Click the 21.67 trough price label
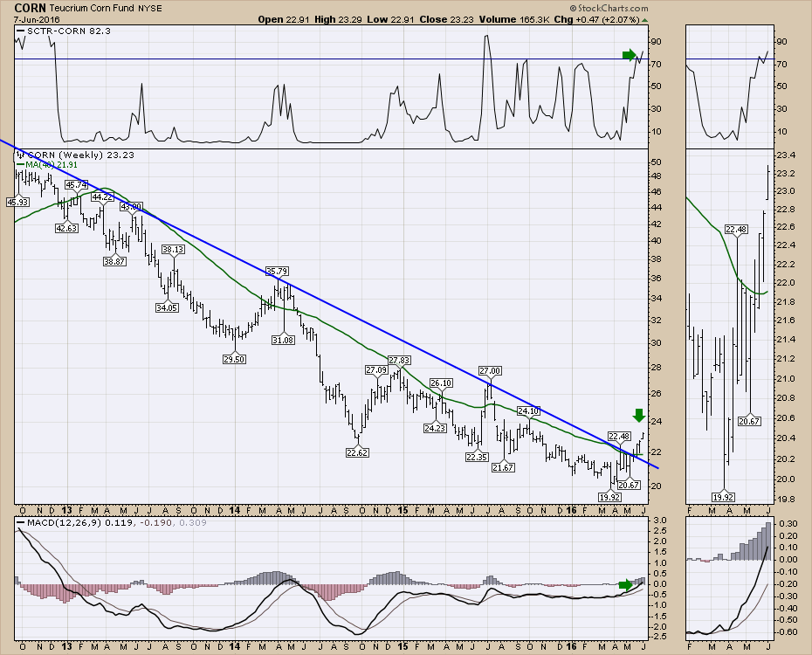The width and height of the screenshot is (812, 655). [x=502, y=467]
